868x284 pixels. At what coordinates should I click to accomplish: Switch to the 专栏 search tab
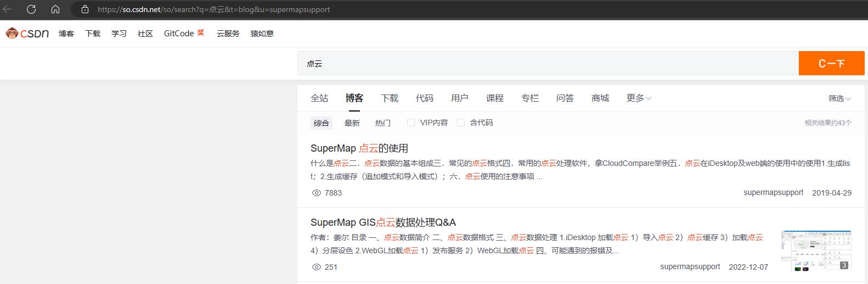530,98
